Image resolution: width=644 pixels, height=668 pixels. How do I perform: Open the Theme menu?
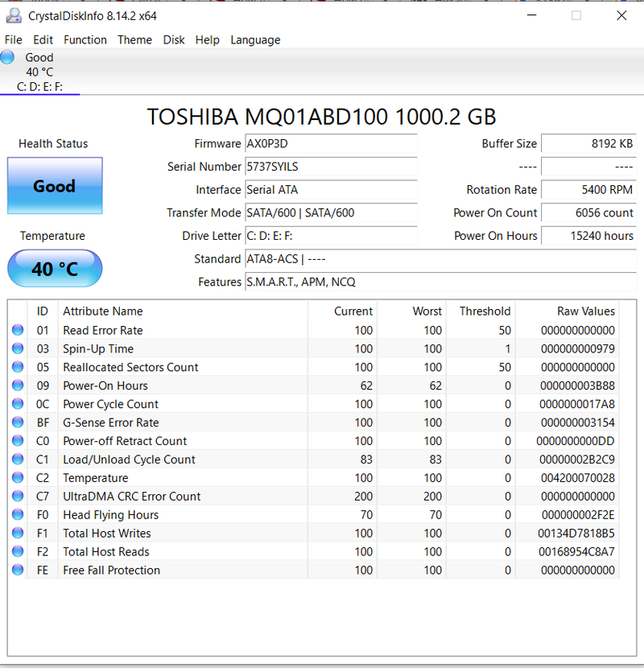134,40
